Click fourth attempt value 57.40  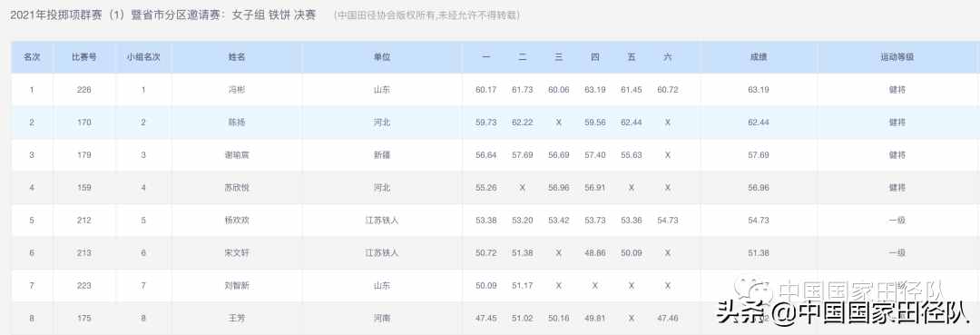(x=595, y=155)
